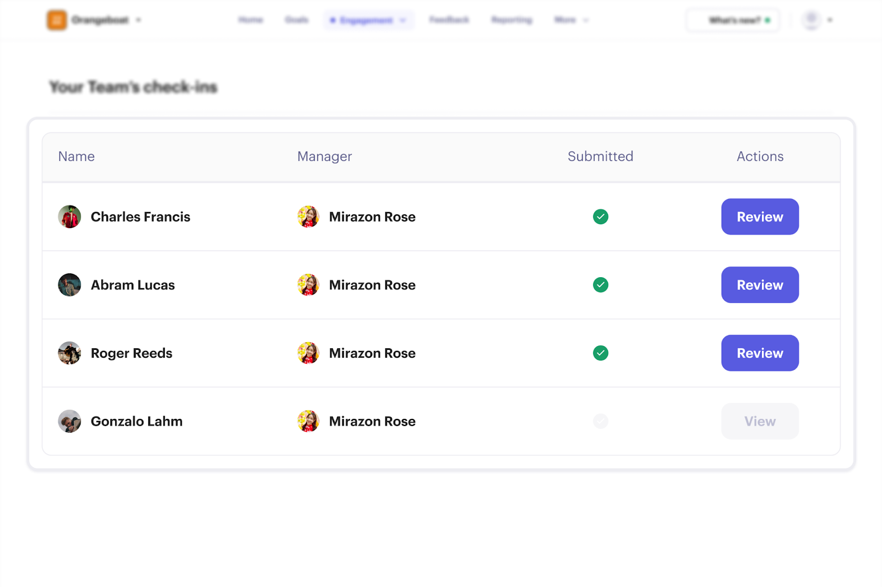Viewport: 882px width, 588px height.
Task: Click green submitted checkmark for Roger Reeds
Action: click(x=600, y=353)
